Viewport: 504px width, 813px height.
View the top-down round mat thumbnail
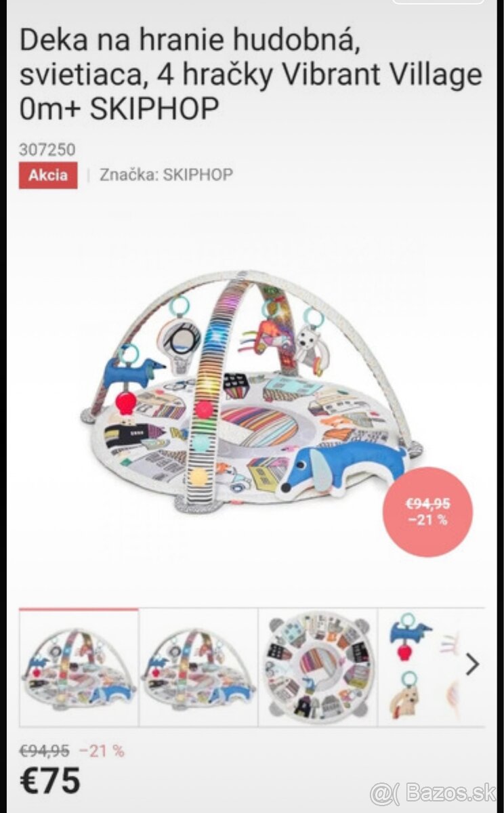[x=318, y=668]
